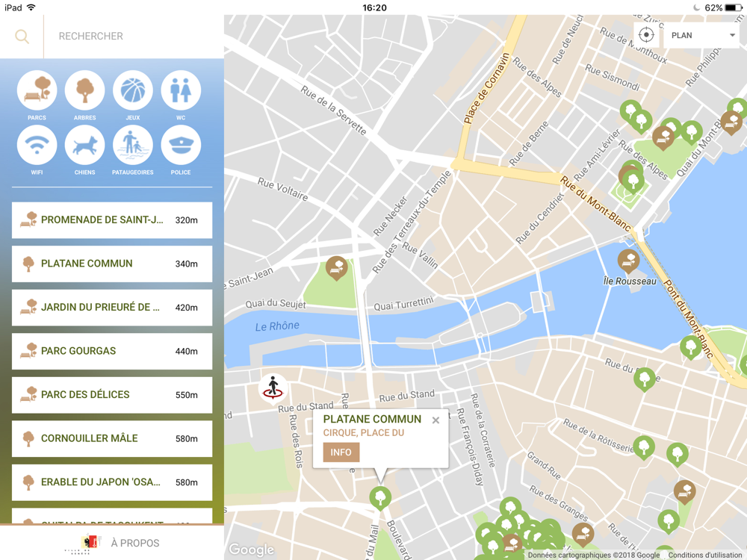Image resolution: width=747 pixels, height=560 pixels.
Task: Click the Google logo on map
Action: pyautogui.click(x=251, y=550)
